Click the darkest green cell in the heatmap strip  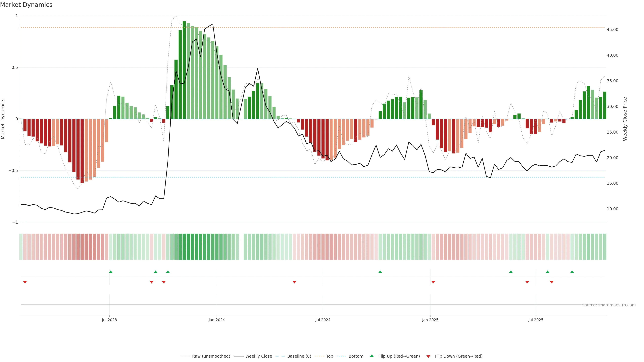pyautogui.click(x=184, y=247)
